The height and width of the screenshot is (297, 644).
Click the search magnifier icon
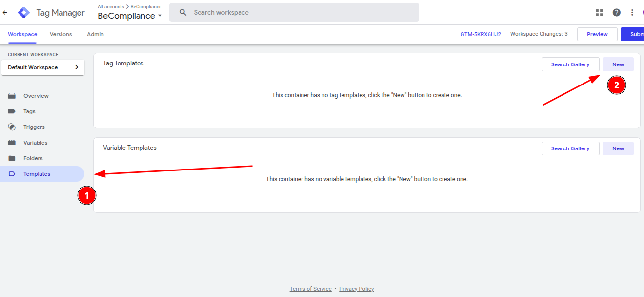coord(183,12)
